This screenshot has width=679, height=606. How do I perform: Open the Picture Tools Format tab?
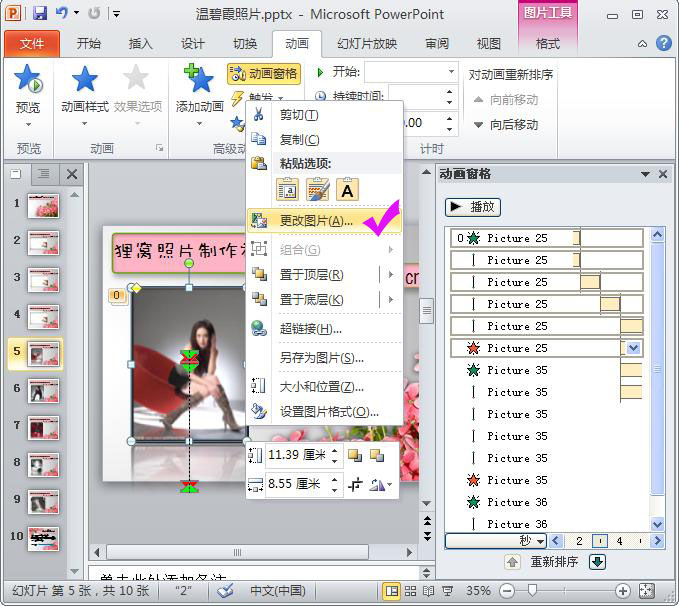[548, 44]
